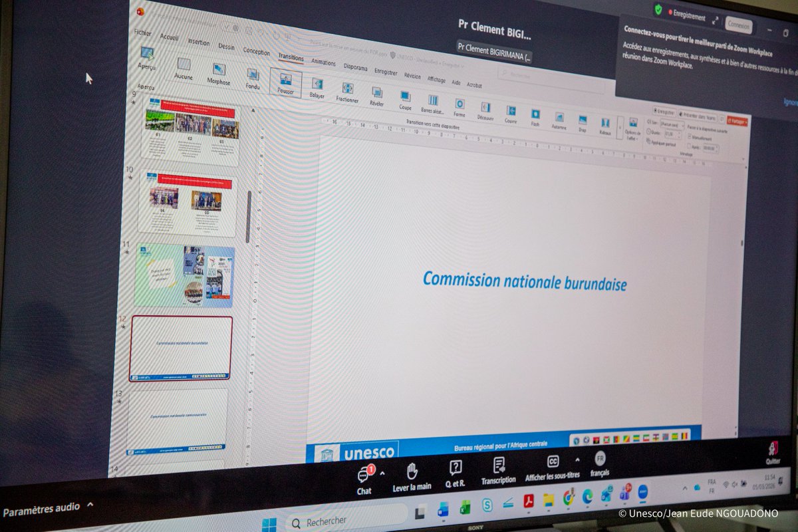Screen dimensions: 798x532
Task: Show hidden system tray icons
Action: point(685,487)
